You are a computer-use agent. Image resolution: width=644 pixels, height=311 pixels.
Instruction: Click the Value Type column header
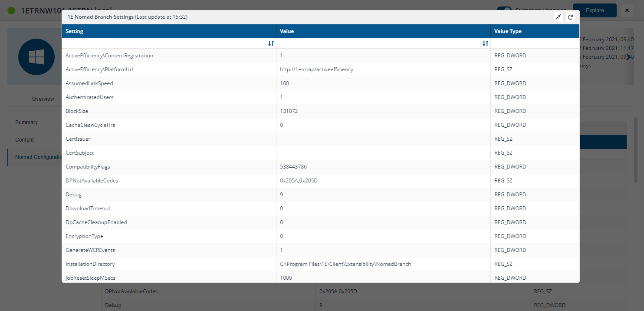pyautogui.click(x=535, y=31)
